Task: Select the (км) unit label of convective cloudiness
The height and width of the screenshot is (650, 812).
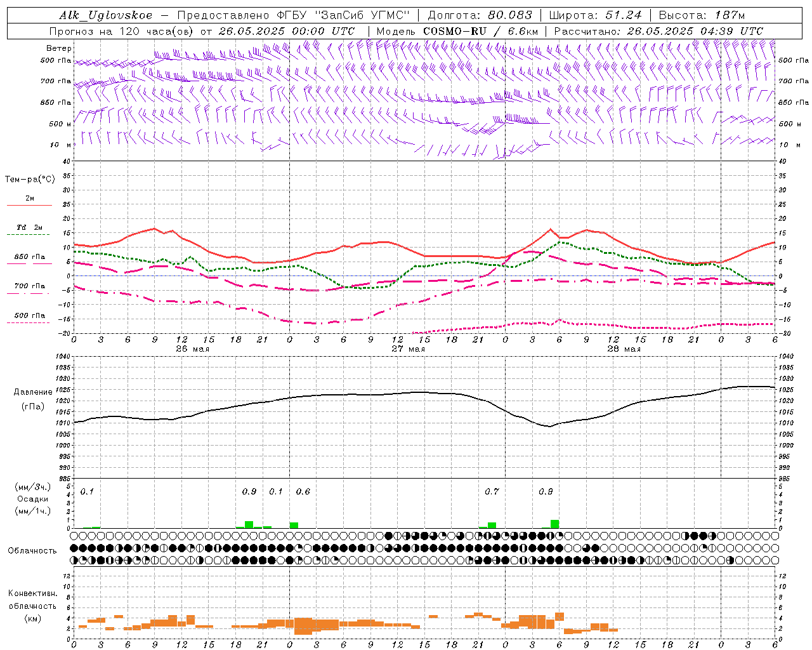Action: (32, 618)
